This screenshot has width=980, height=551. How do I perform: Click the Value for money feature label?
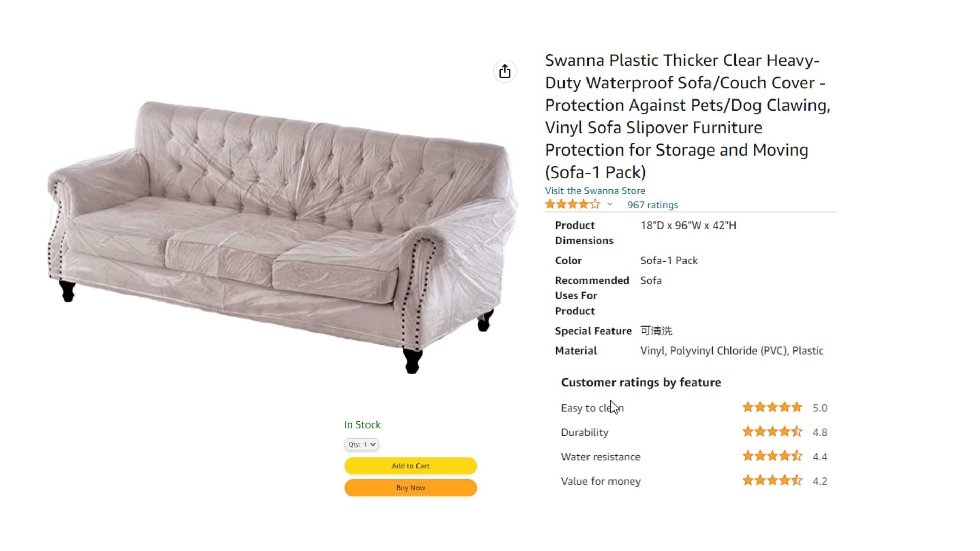tap(600, 481)
